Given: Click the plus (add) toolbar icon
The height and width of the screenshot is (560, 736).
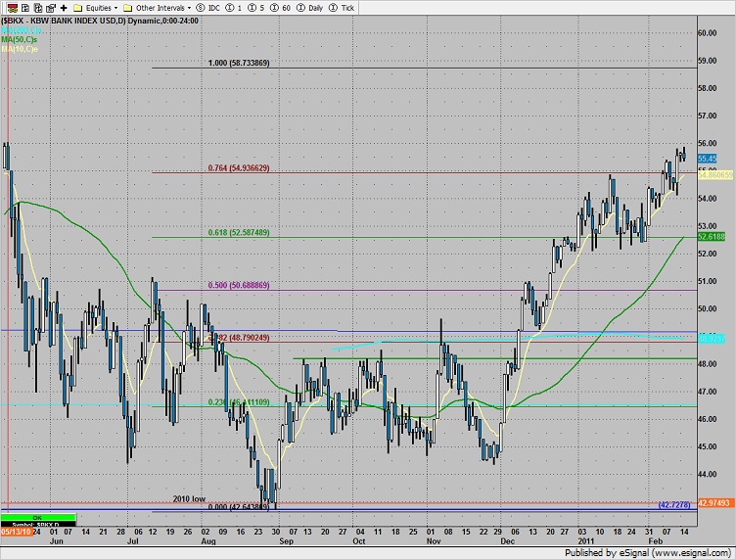Looking at the screenshot, I should [64, 7].
